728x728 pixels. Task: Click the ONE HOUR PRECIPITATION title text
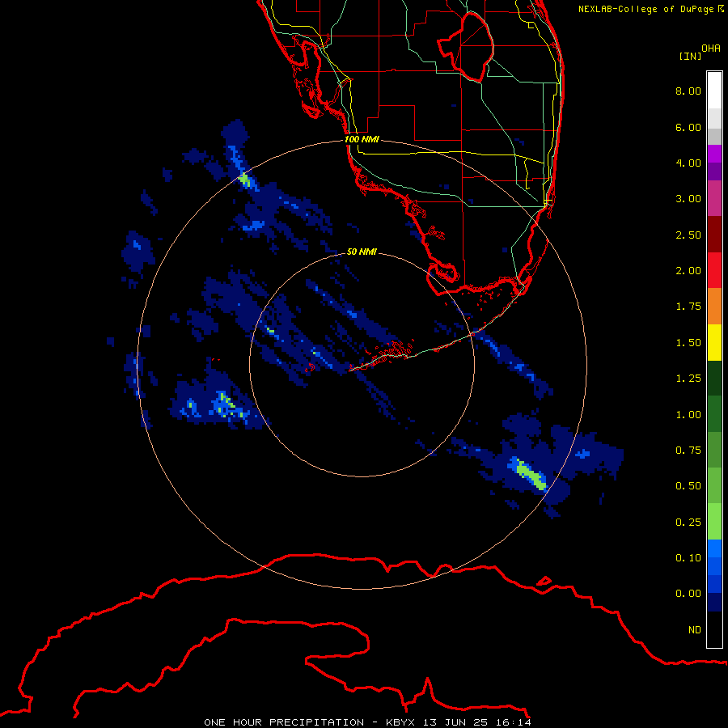coord(284,722)
